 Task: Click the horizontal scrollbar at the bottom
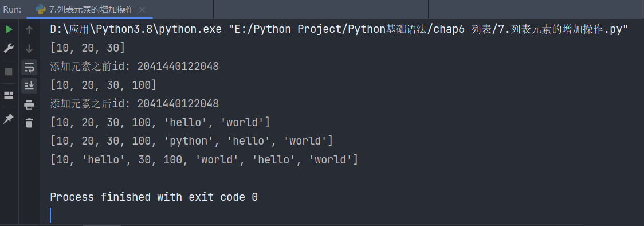click(101, 225)
